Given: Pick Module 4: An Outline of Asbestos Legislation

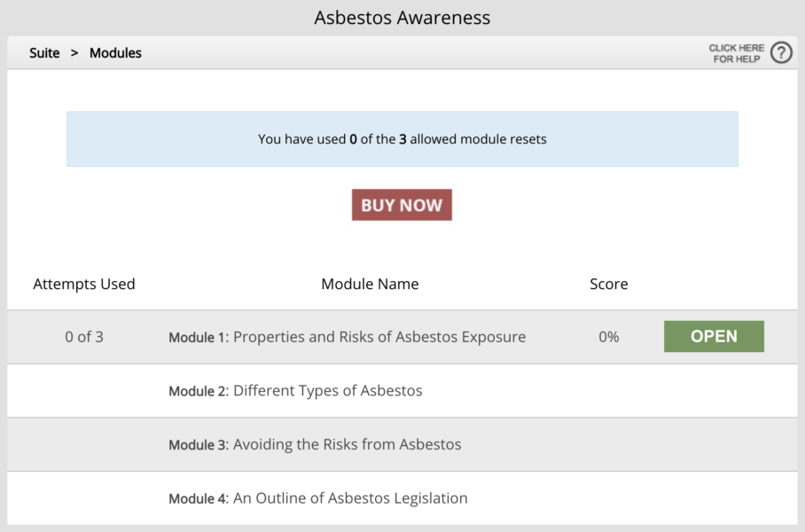Looking at the screenshot, I should pyautogui.click(x=317, y=498).
